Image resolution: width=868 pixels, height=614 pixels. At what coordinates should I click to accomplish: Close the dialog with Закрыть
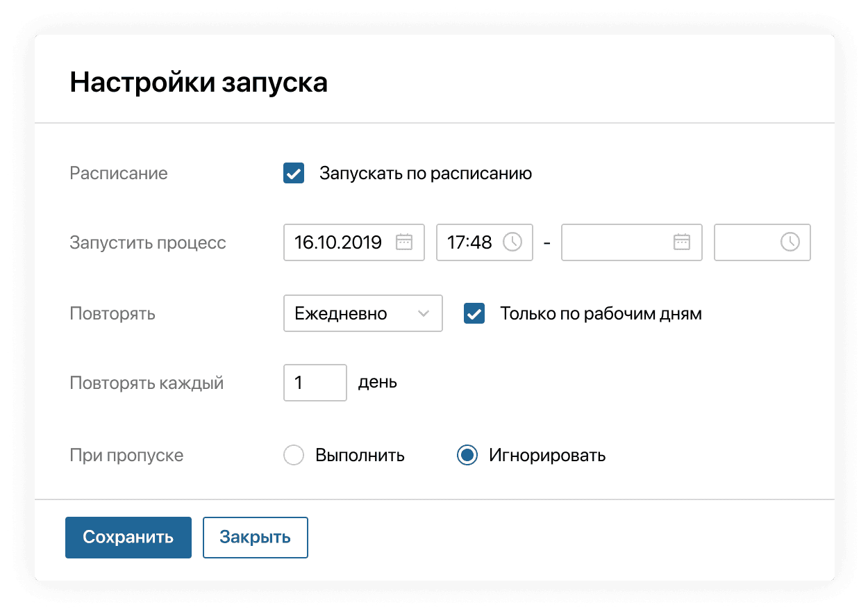click(x=255, y=537)
